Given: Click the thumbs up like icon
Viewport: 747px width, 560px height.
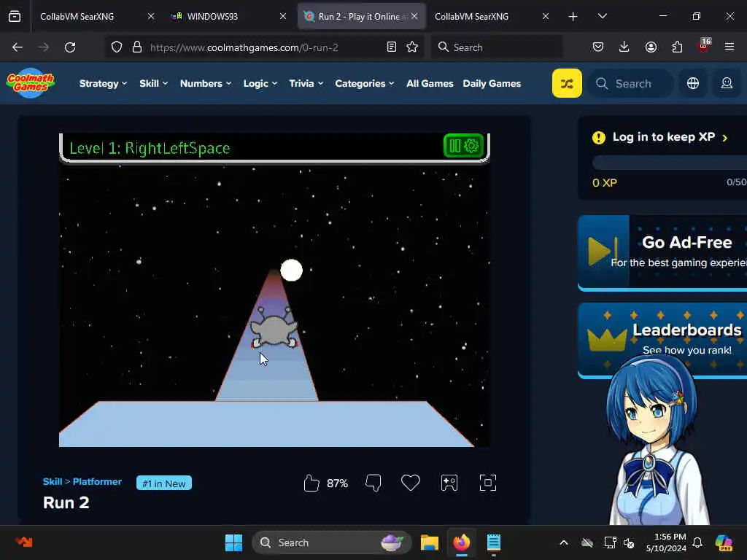Looking at the screenshot, I should [x=311, y=483].
